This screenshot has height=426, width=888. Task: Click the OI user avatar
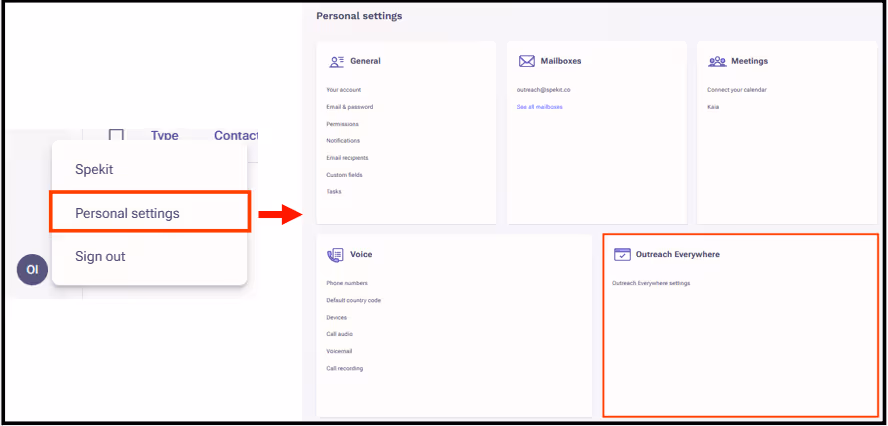[x=32, y=270]
